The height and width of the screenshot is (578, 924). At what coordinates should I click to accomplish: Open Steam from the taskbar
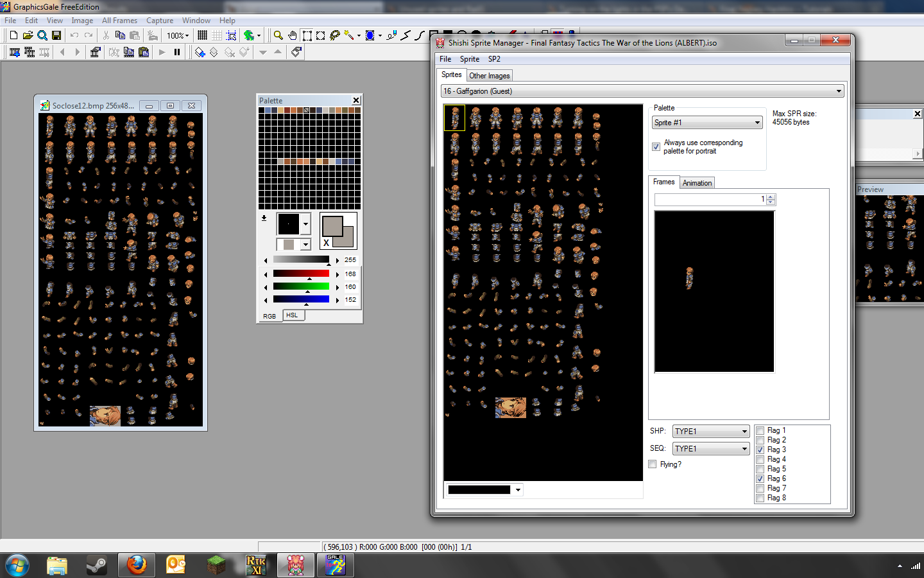pos(97,565)
